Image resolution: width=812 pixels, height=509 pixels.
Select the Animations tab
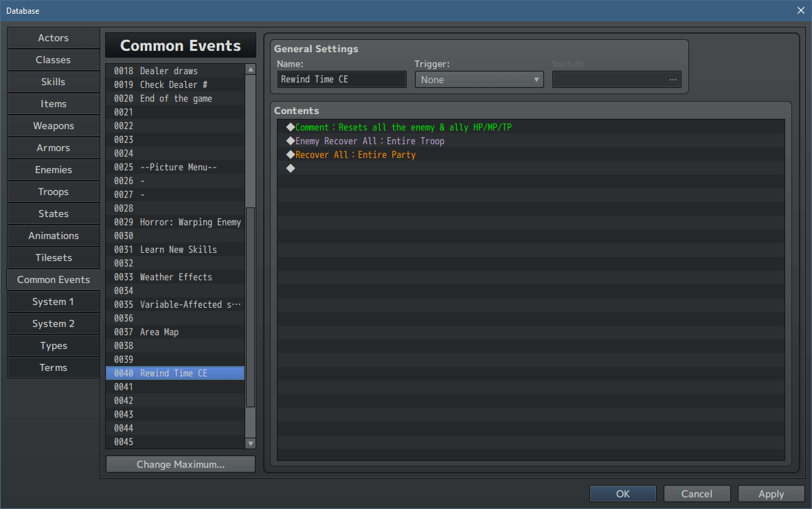(x=54, y=236)
